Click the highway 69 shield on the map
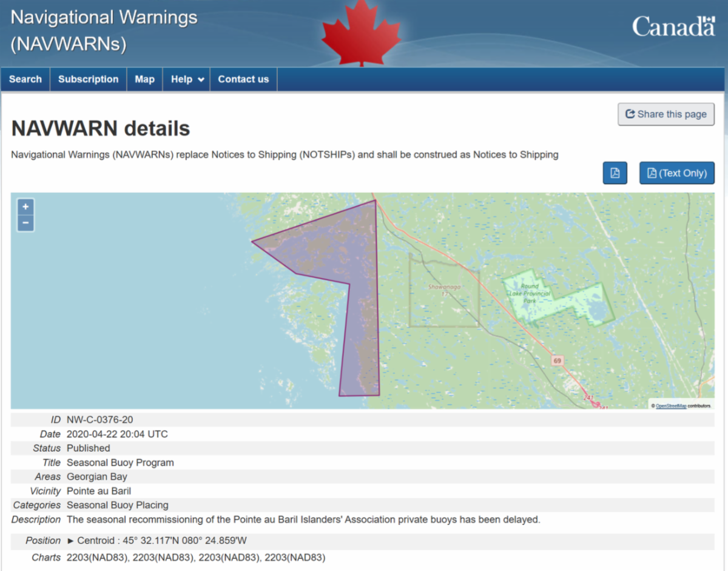 click(x=557, y=361)
